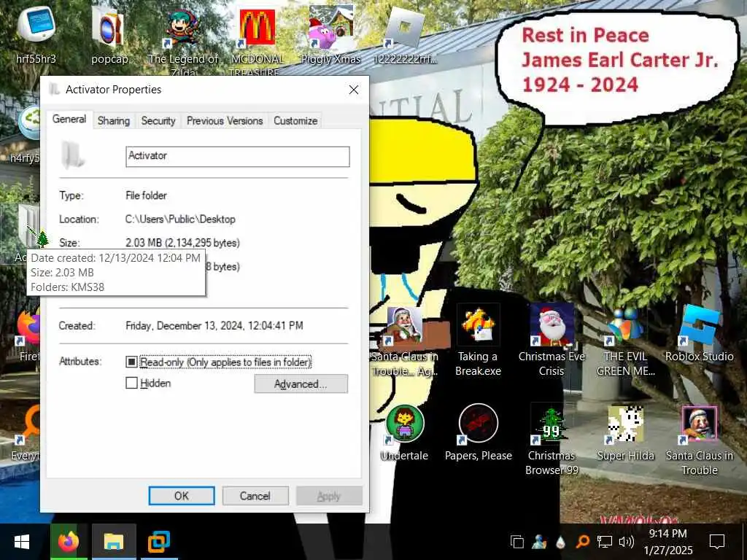The width and height of the screenshot is (747, 560).
Task: Open the popcap desktop icon
Action: coord(110,36)
